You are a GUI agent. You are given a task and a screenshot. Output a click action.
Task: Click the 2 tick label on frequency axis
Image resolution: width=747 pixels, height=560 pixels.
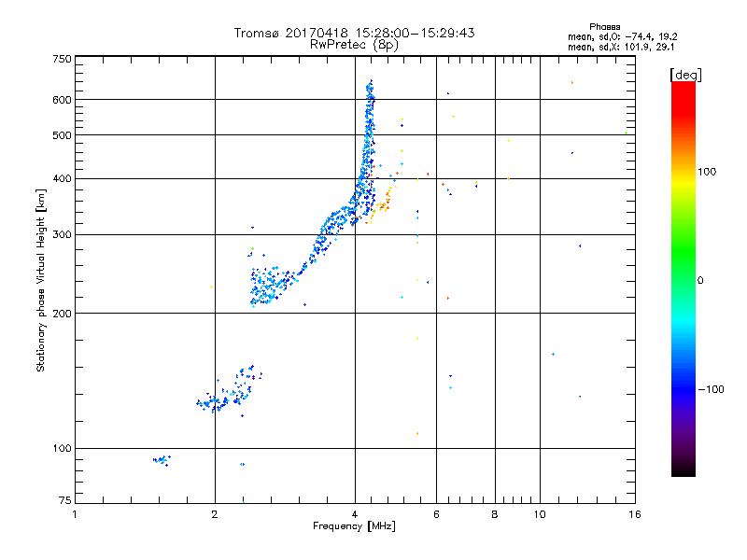[215, 514]
